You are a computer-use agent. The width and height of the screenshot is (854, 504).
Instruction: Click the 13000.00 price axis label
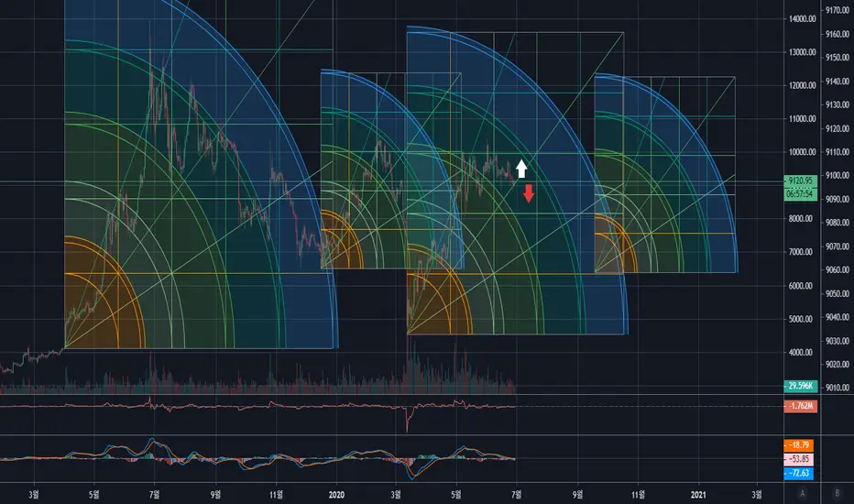tap(803, 52)
